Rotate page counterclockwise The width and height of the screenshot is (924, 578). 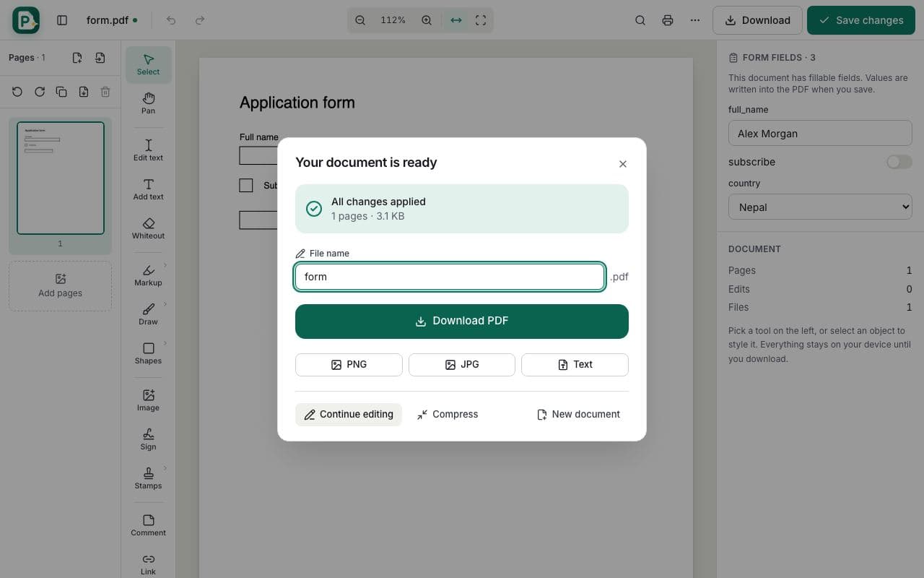(x=17, y=92)
